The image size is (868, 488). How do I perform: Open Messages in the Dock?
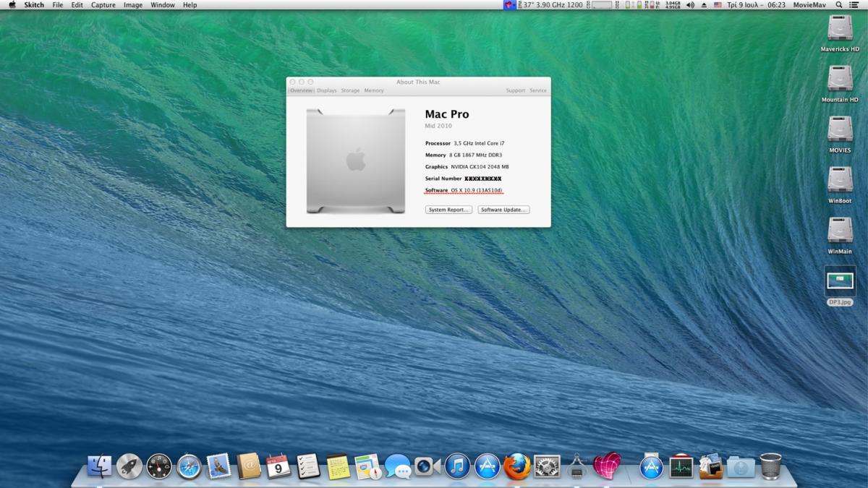click(398, 467)
